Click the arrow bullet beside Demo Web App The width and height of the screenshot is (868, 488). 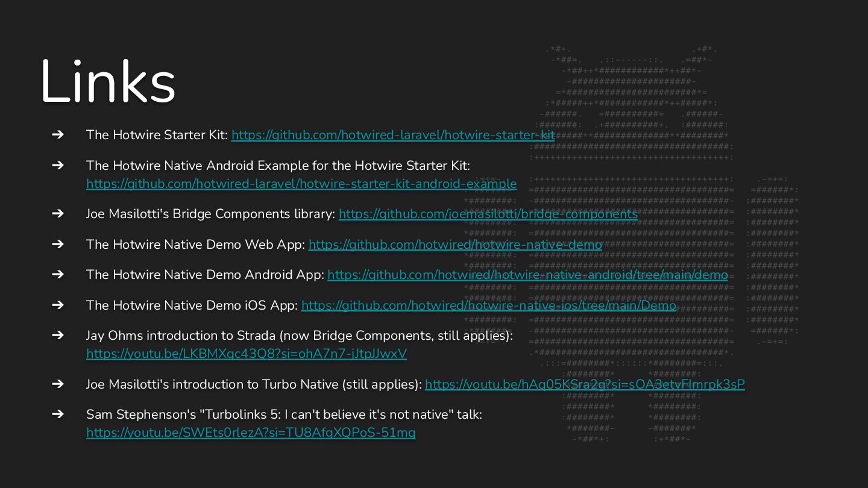click(58, 244)
